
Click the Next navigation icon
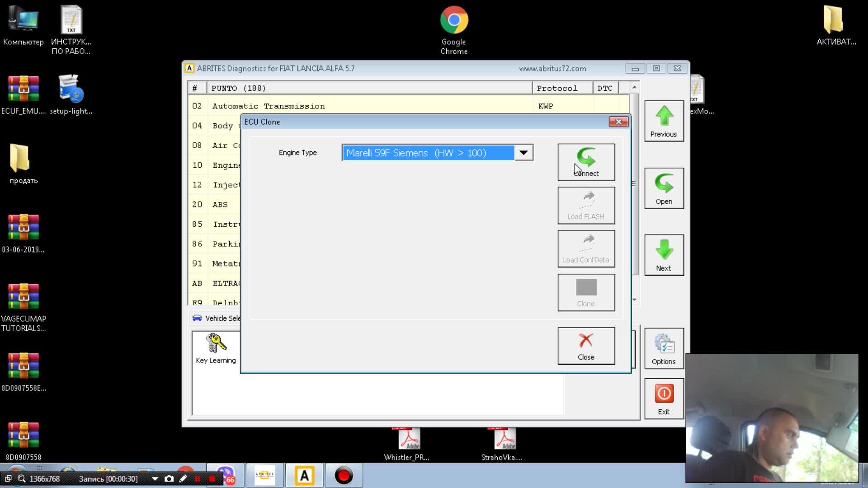[x=664, y=254]
